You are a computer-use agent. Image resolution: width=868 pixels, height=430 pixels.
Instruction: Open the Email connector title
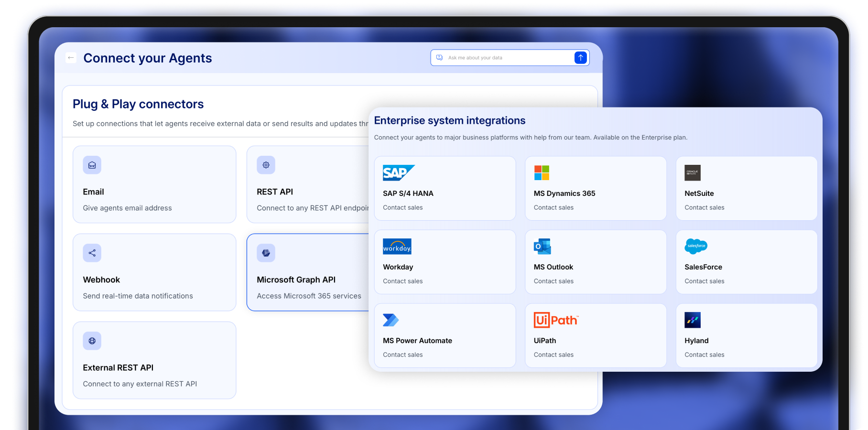click(93, 192)
